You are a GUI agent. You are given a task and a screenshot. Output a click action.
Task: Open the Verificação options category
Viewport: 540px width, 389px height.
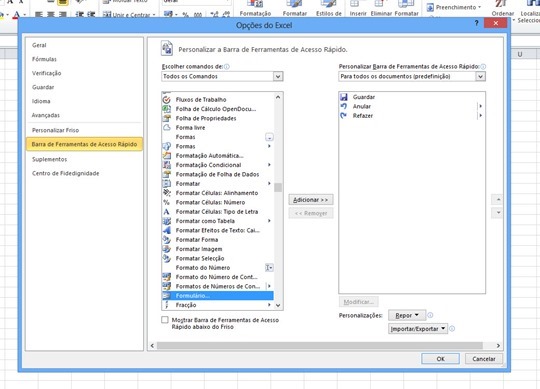pos(46,73)
